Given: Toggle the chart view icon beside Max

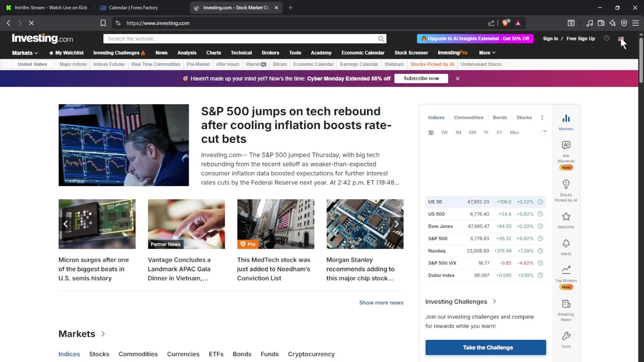Looking at the screenshot, I should click(543, 132).
